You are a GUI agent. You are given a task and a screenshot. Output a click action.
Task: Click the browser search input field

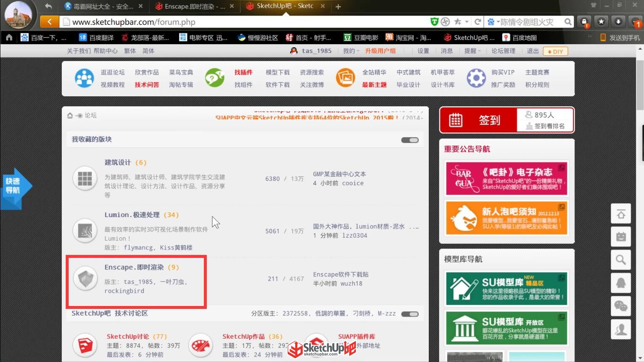pyautogui.click(x=532, y=22)
